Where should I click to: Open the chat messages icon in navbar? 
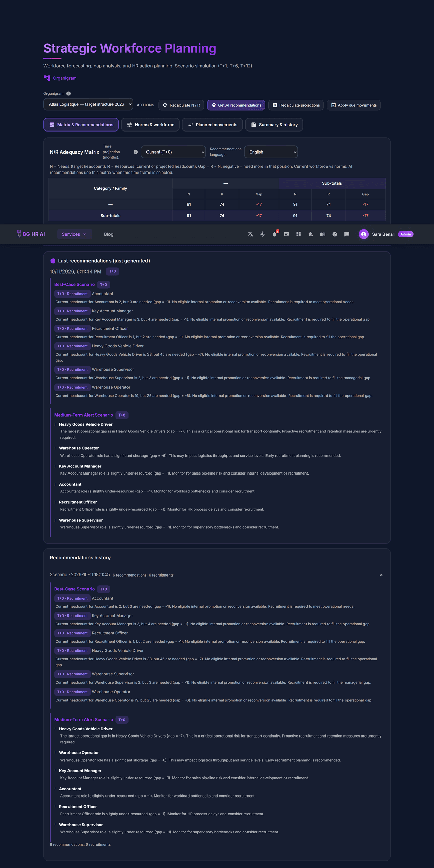[287, 234]
